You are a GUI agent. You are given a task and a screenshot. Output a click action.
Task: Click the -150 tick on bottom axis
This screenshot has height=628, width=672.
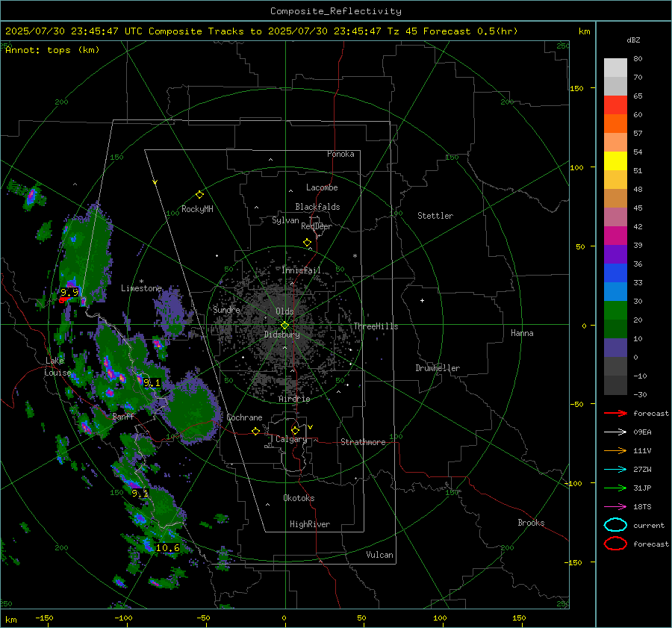[44, 618]
